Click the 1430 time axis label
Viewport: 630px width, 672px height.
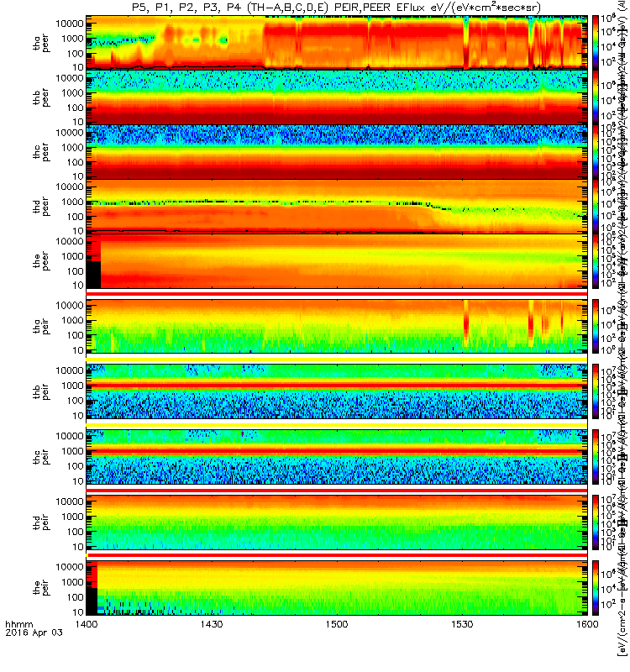[x=212, y=624]
